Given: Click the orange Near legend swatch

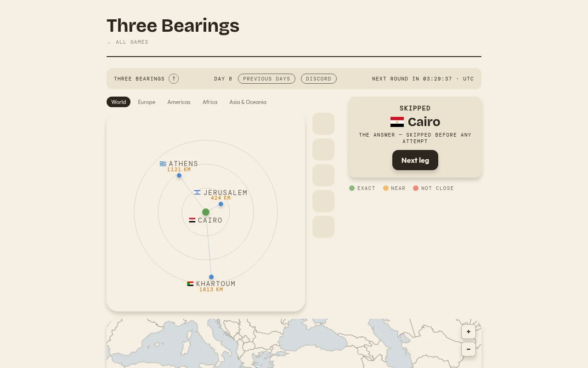Looking at the screenshot, I should [386, 188].
